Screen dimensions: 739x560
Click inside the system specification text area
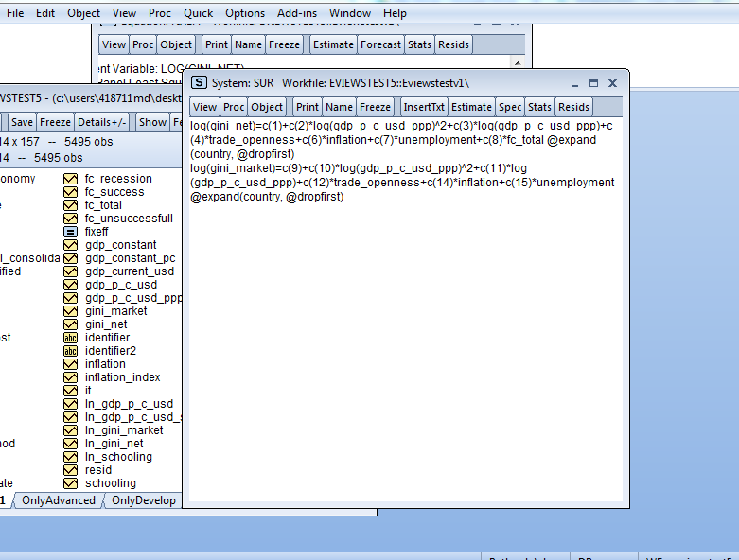[x=405, y=309]
